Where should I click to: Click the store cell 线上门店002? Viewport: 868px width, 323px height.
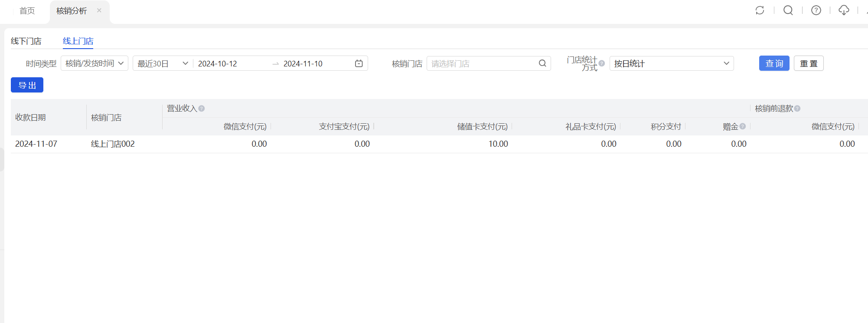(113, 144)
